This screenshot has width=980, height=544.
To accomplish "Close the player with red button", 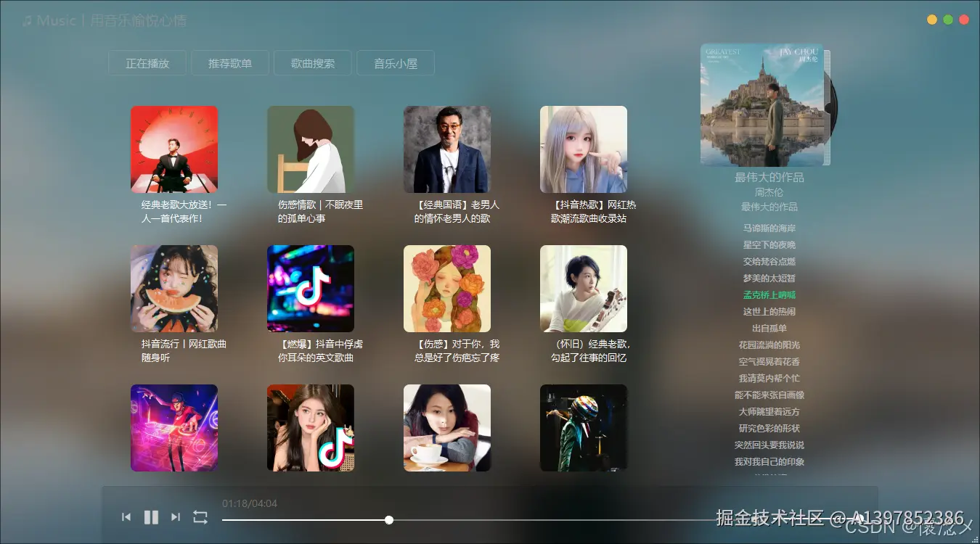I will (964, 20).
